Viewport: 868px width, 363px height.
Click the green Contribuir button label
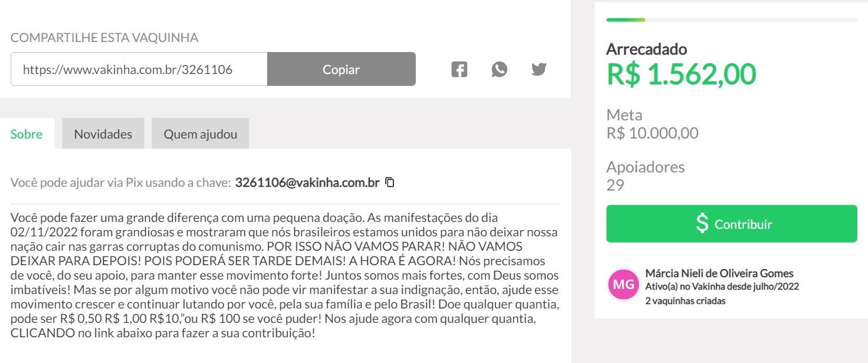tap(743, 224)
